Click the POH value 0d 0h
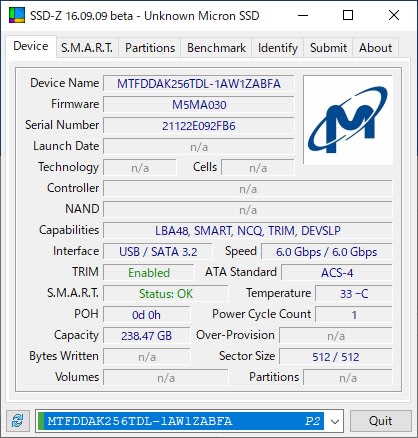Viewport: 418px width, 438px height. 146,315
